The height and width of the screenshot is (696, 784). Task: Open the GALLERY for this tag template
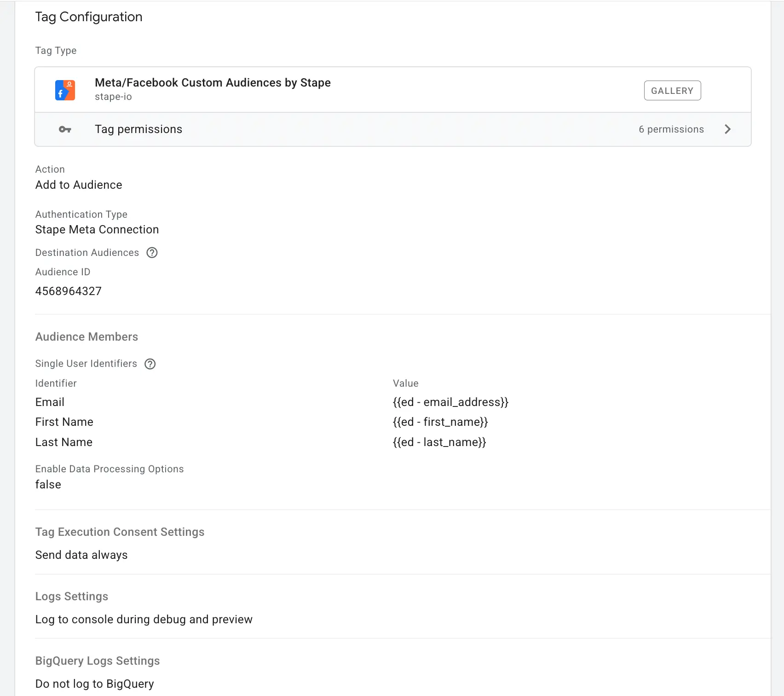(x=672, y=90)
